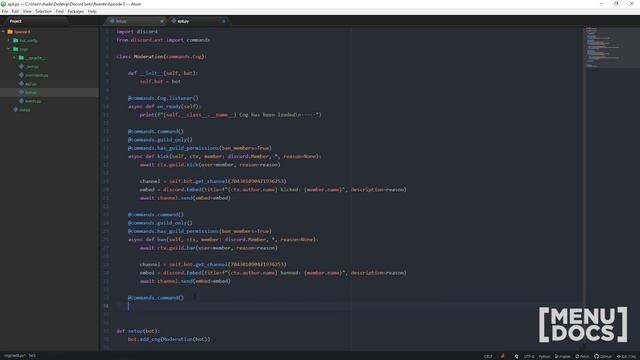Click the 'async def ban' definition line

[x=223, y=239]
